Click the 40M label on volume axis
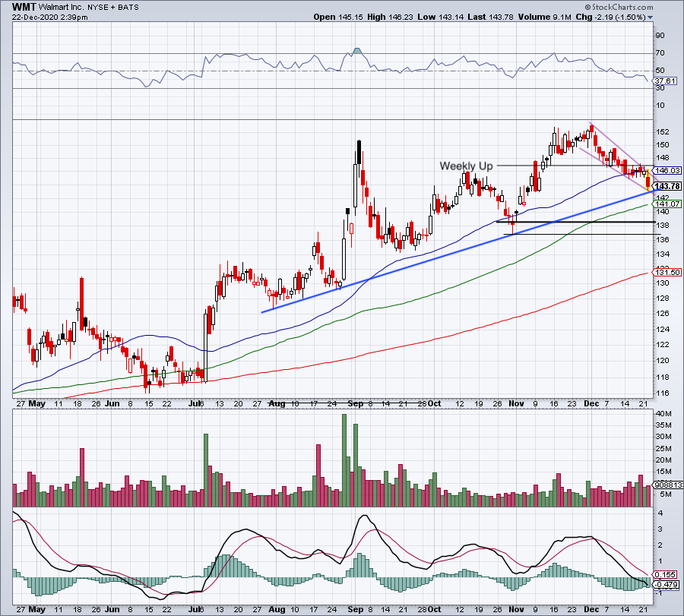684x616 pixels. [x=663, y=413]
